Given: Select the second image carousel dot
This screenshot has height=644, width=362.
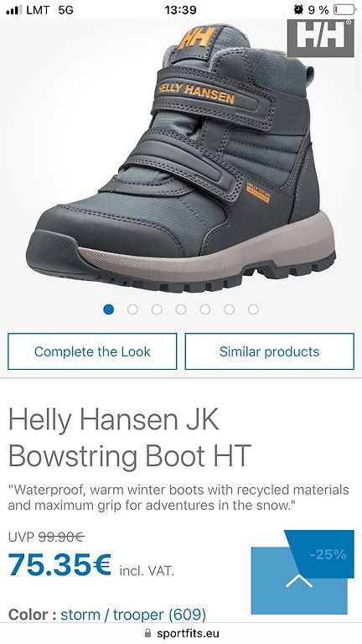Looking at the screenshot, I should pyautogui.click(x=132, y=309).
